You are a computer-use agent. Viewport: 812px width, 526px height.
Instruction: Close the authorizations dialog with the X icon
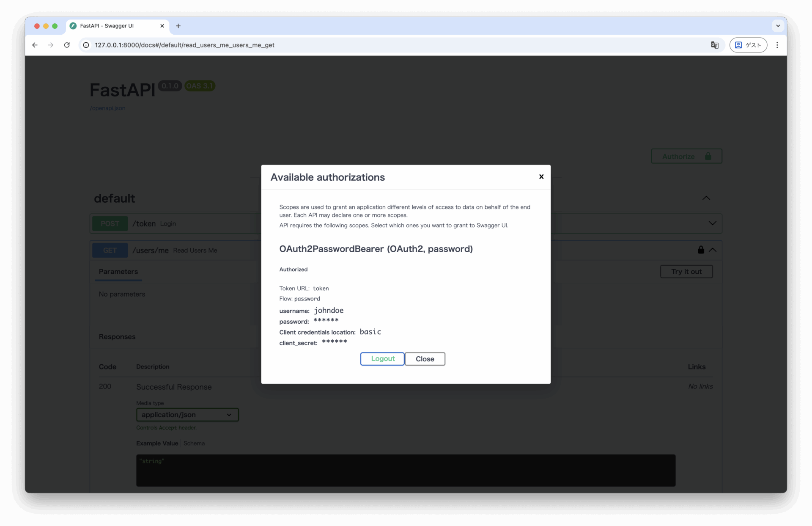(541, 176)
